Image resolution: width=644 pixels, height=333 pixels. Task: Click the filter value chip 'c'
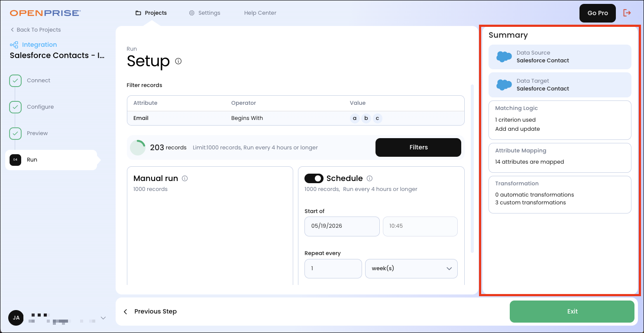(x=378, y=118)
